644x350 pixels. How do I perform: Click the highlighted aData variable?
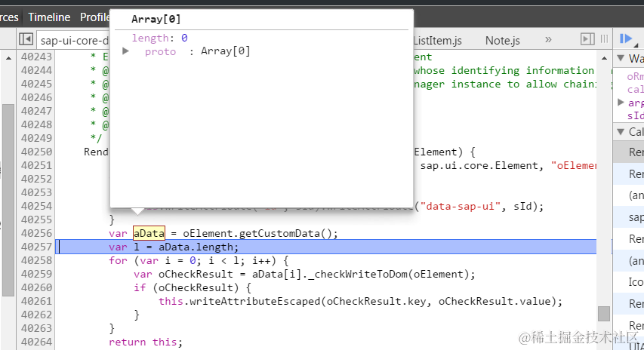[149, 233]
